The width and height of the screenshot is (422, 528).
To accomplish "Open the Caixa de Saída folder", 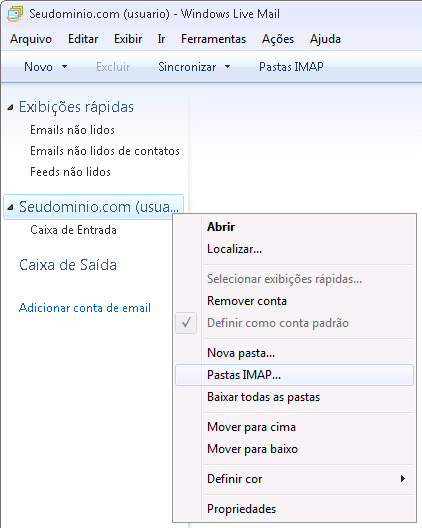I will click(x=68, y=265).
